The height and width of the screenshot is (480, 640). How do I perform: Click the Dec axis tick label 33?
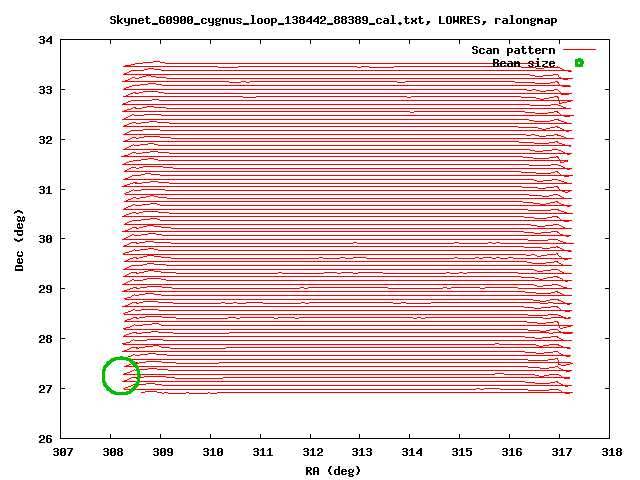tap(46, 90)
